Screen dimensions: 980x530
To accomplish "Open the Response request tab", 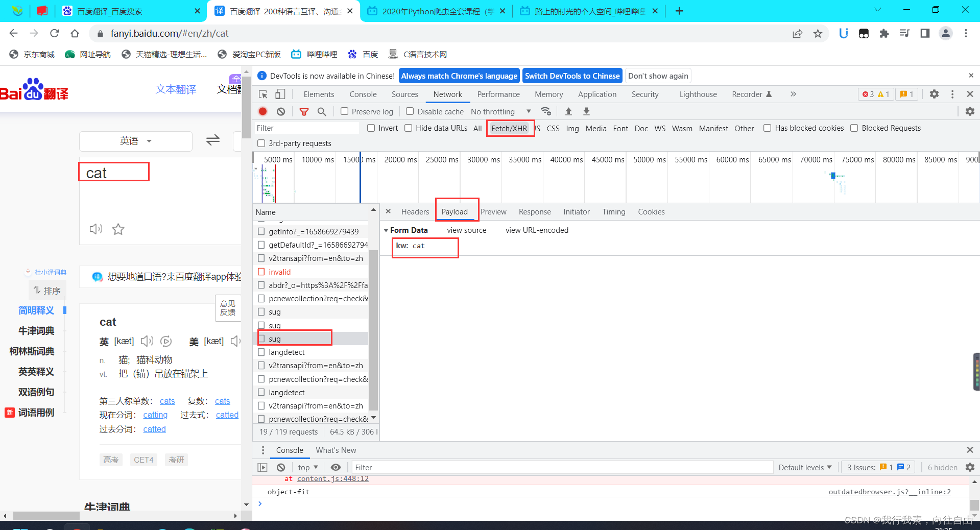I will 535,212.
